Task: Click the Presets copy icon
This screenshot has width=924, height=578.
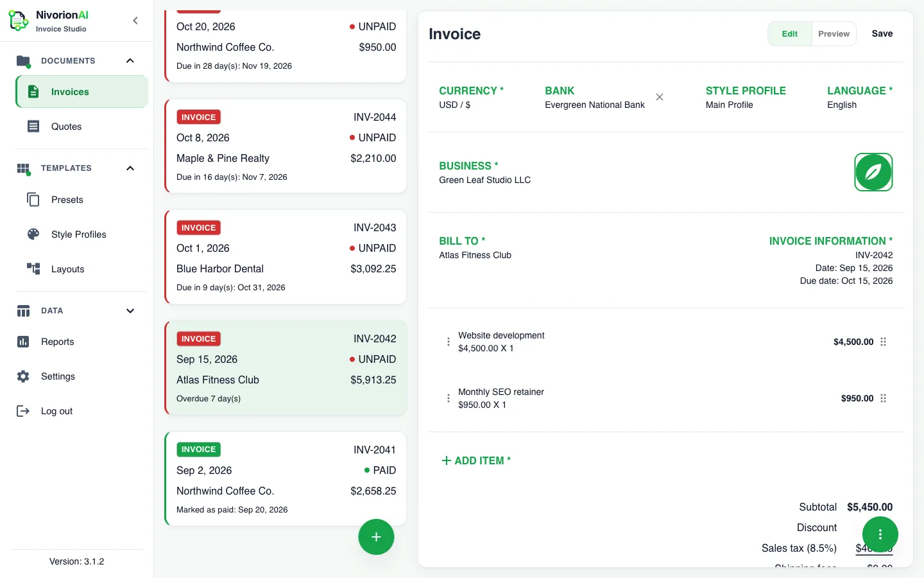Action: point(33,200)
